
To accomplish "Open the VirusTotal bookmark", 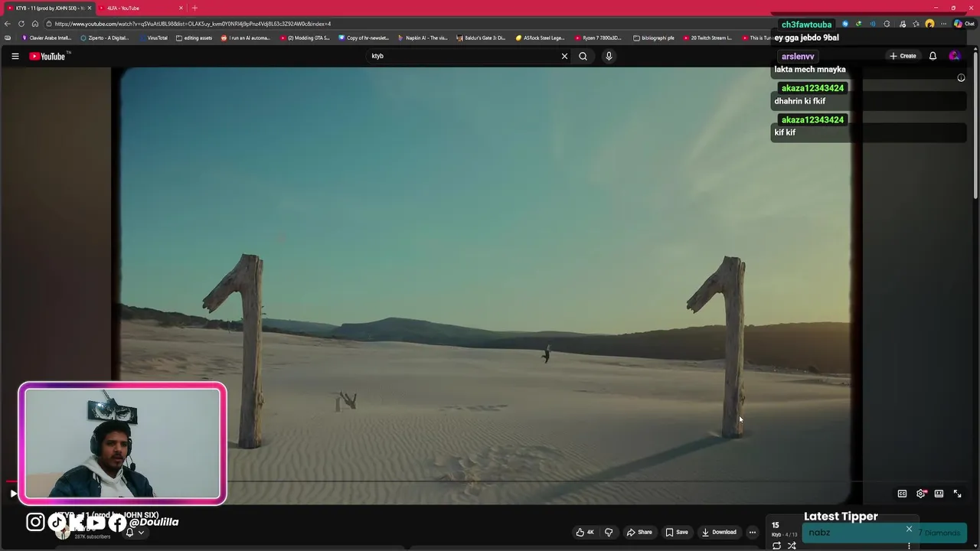I will tap(152, 37).
